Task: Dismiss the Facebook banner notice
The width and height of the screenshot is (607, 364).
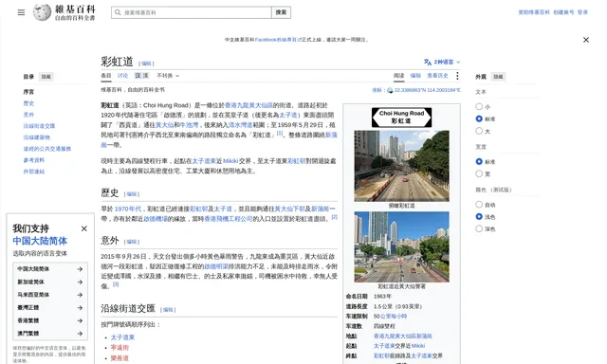Action: [x=586, y=40]
